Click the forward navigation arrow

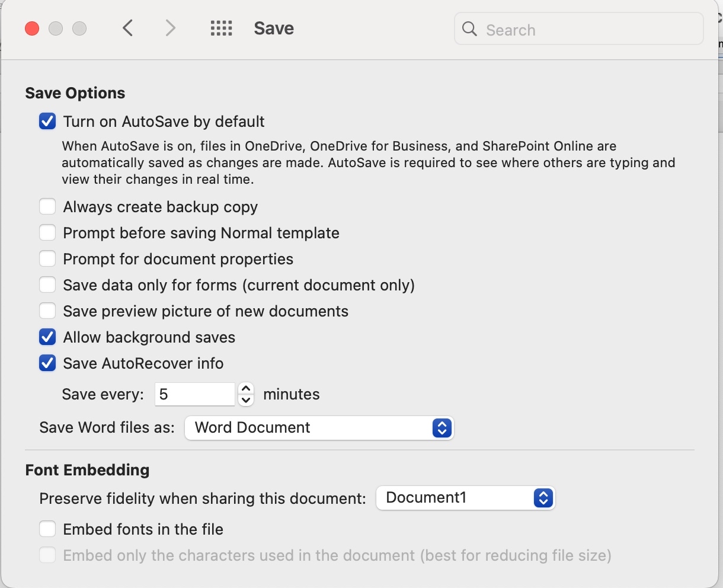[170, 28]
